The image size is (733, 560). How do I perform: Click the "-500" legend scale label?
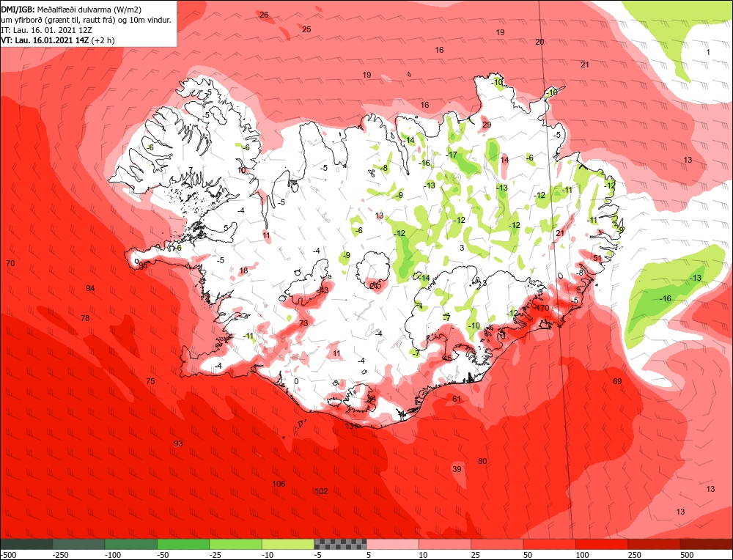pos(8,555)
